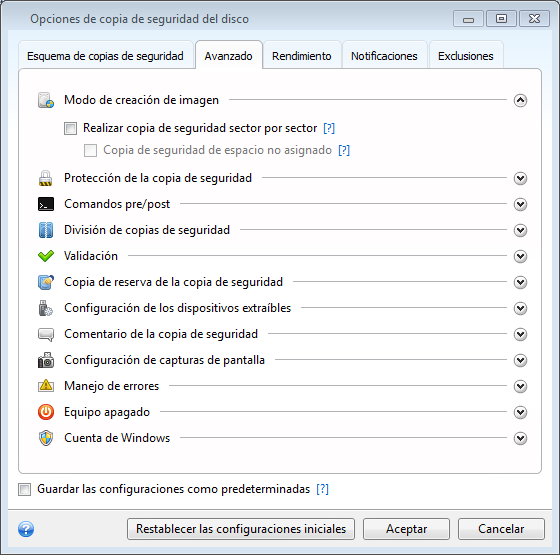The image size is (560, 555).
Task: Collapse the Modo de creación de imagen section
Action: pyautogui.click(x=520, y=100)
